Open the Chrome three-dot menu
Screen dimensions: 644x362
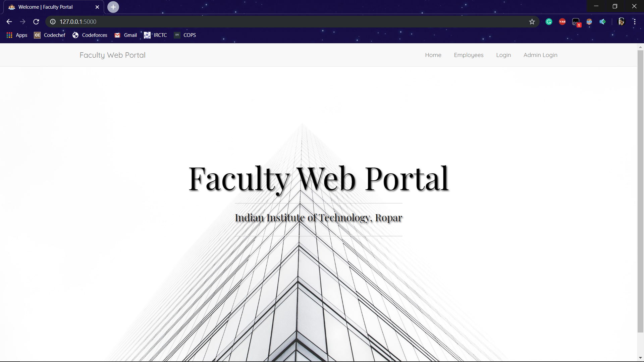click(635, 22)
